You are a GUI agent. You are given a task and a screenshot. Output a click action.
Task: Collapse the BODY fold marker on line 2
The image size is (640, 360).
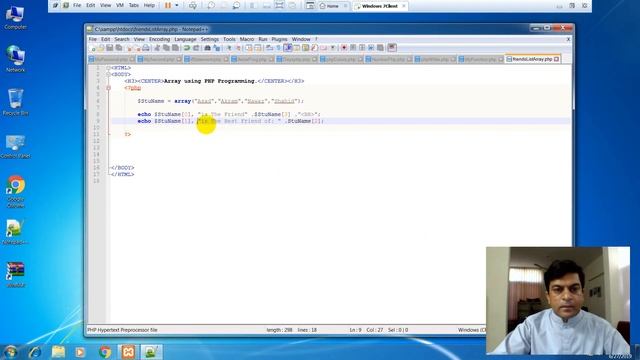108,74
